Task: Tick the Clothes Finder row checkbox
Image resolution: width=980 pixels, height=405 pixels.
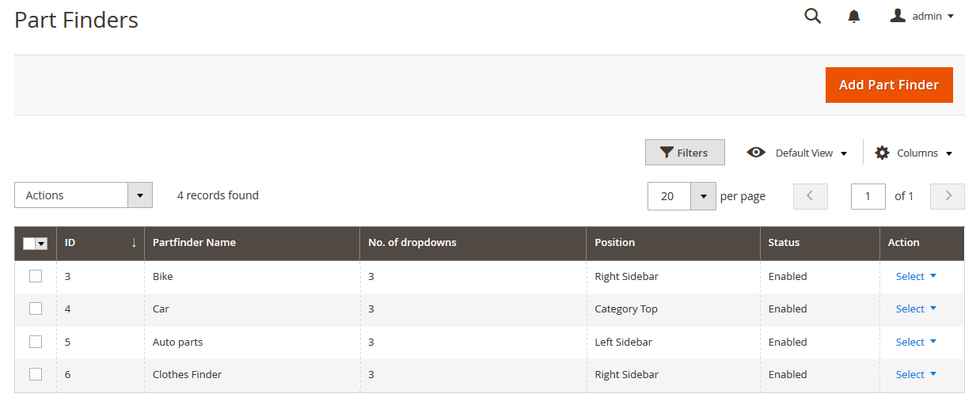Action: [36, 374]
